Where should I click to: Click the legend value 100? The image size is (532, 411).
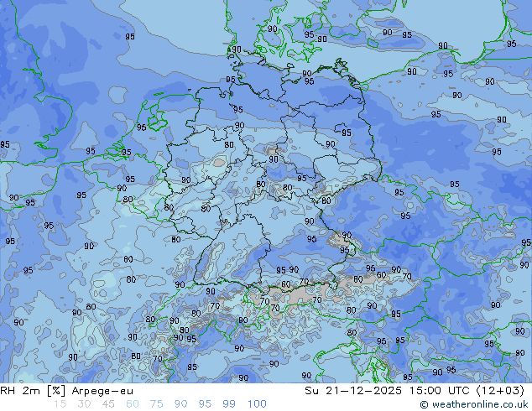click(x=257, y=404)
